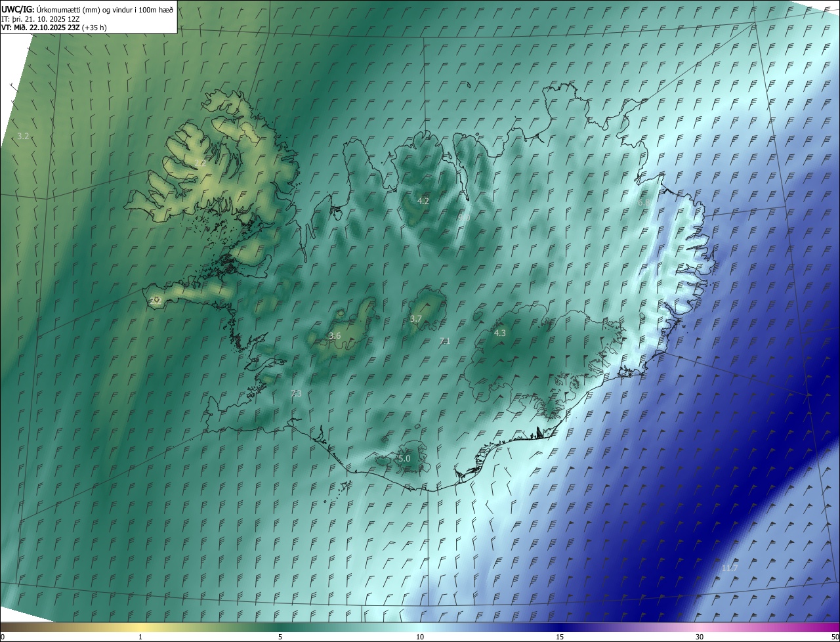Click the 5.0 value label on Mýrdalsjökull glacier
The height and width of the screenshot is (642, 840).
(x=404, y=458)
